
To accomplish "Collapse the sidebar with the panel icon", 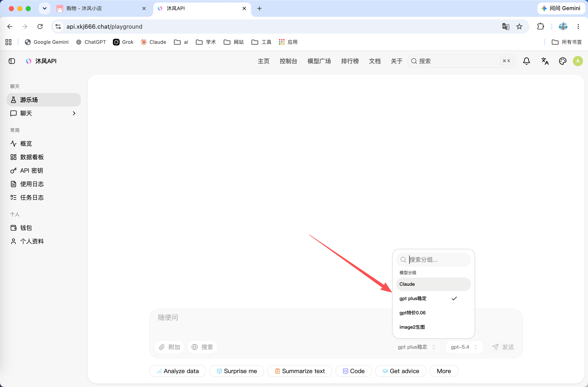I will [12, 61].
